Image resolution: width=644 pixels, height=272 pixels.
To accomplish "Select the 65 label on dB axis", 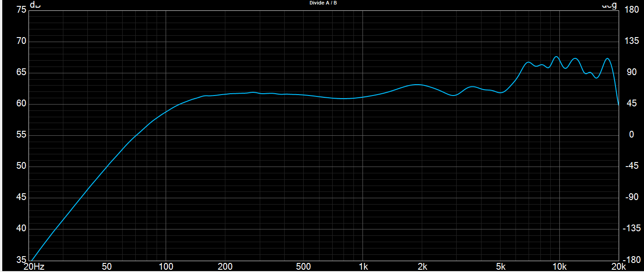I will coord(21,73).
